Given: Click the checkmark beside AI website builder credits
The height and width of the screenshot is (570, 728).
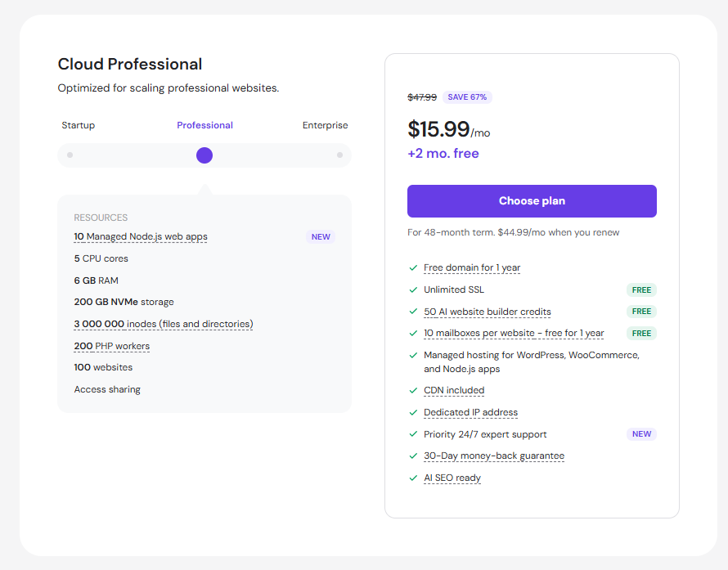Looking at the screenshot, I should pyautogui.click(x=413, y=312).
